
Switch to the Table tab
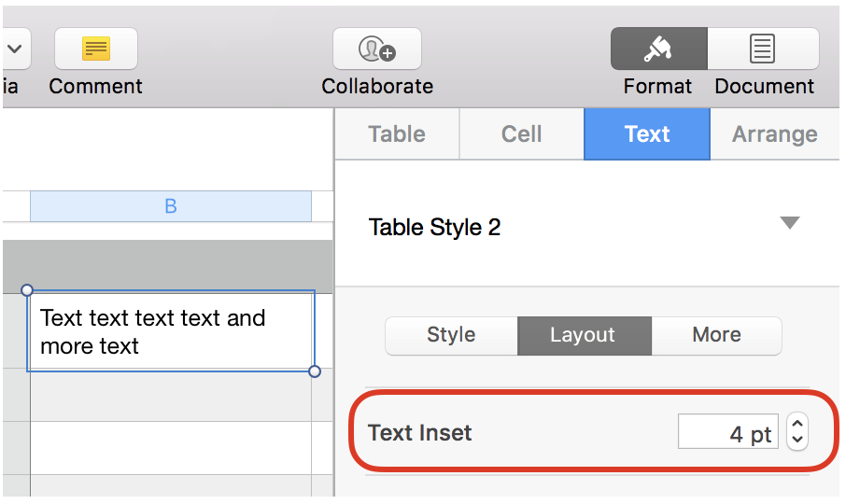coord(397,134)
